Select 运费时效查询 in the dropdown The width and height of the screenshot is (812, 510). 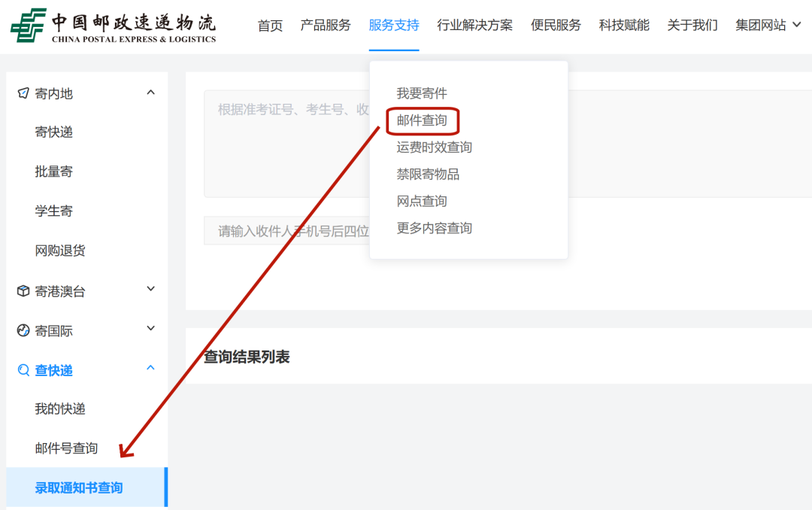pos(435,147)
